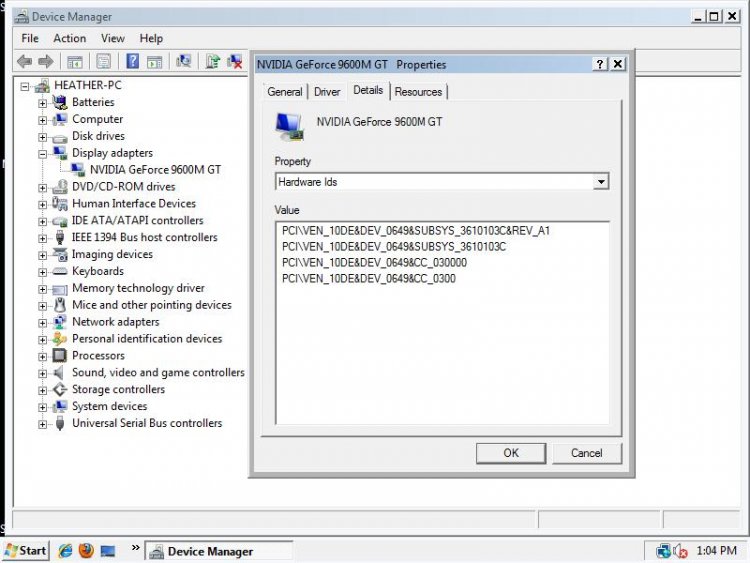750x563 pixels.
Task: Open the View menu
Action: pos(113,38)
